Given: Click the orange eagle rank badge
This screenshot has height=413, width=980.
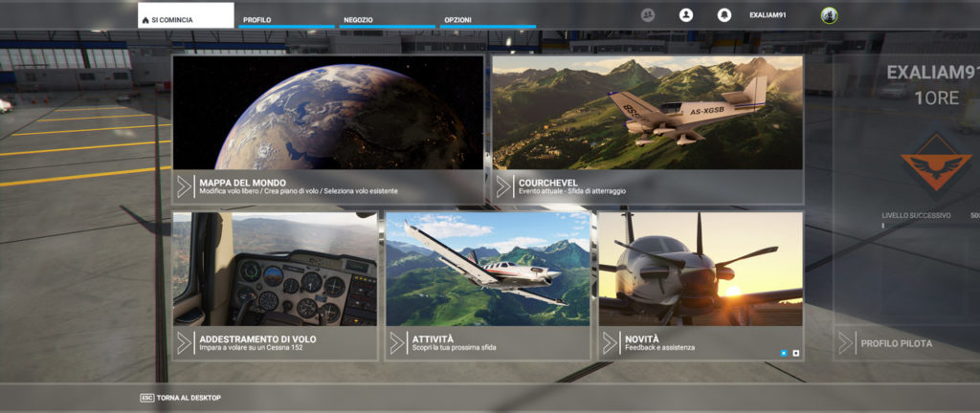Looking at the screenshot, I should [x=936, y=164].
